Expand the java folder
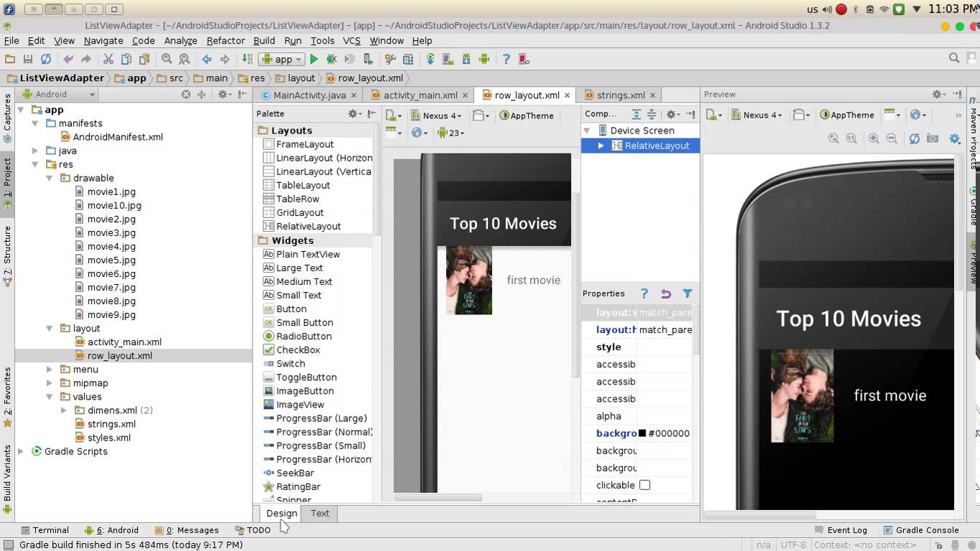980x551 pixels. pyautogui.click(x=35, y=151)
